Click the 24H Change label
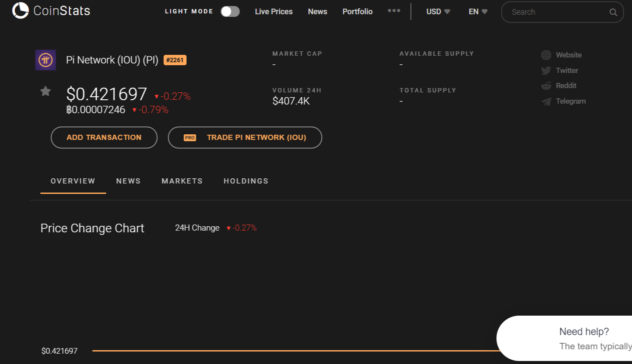Viewport: 632px width, 364px height. 197,228
